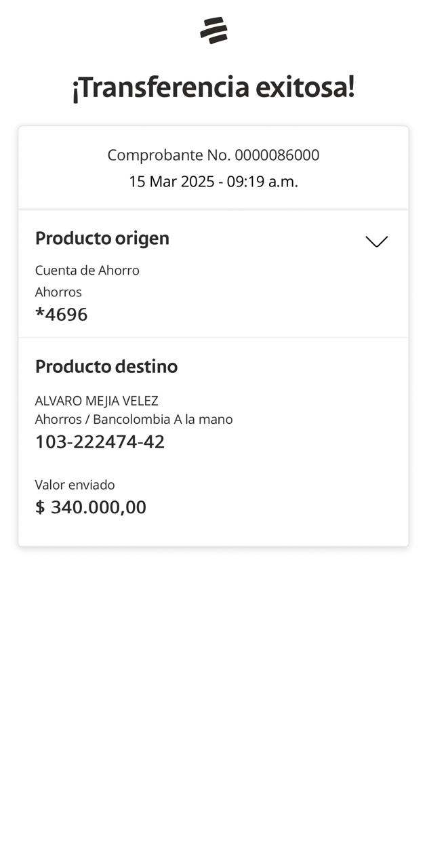Click the ¡Transferencia exitosa! heading

pos(213,87)
